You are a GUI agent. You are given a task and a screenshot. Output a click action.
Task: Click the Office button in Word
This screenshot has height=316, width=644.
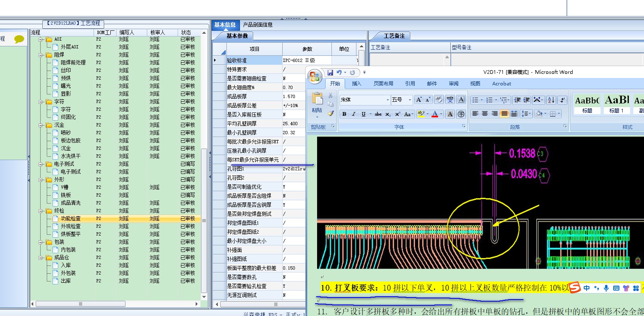(x=315, y=77)
